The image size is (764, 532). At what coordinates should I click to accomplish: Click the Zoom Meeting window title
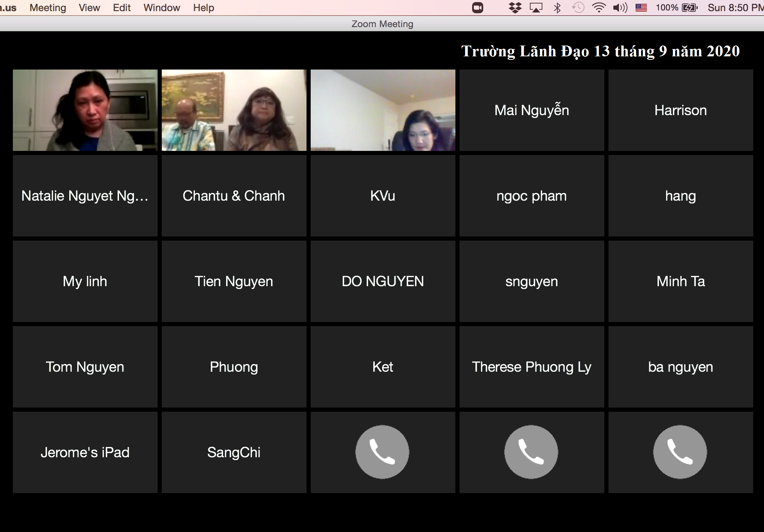click(x=382, y=24)
